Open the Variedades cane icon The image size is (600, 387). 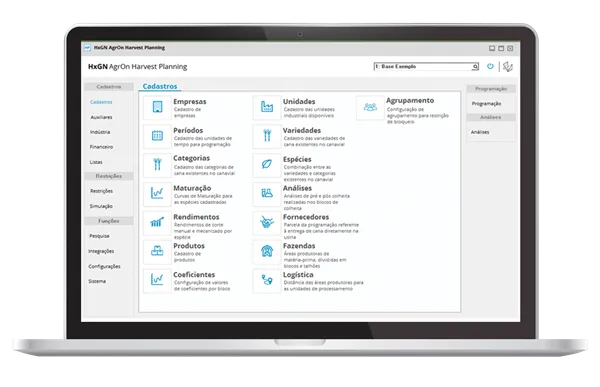[x=267, y=136]
